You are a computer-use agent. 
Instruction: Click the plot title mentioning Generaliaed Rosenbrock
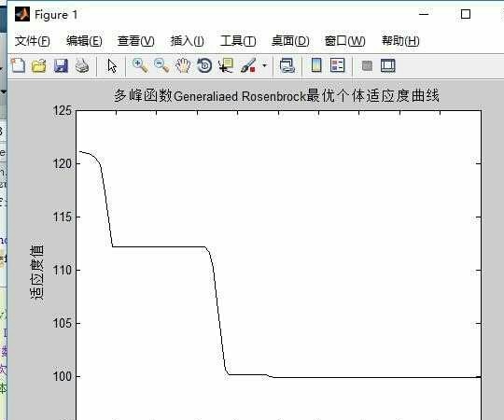click(x=277, y=96)
